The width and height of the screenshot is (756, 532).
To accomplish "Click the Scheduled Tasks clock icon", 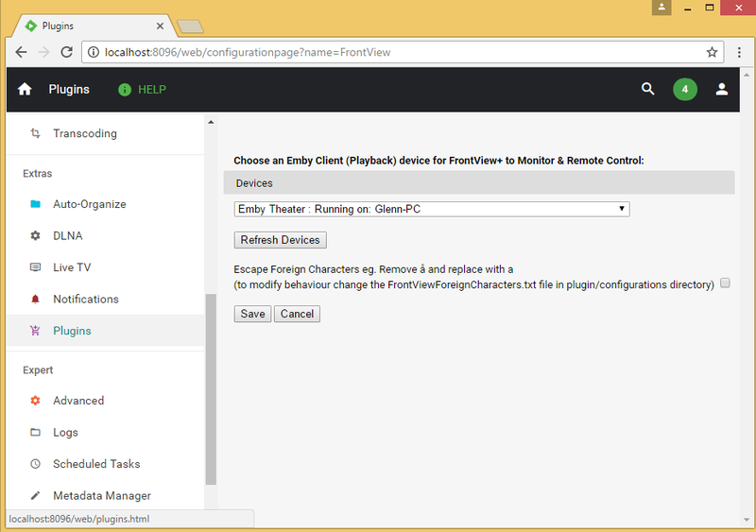I will coord(35,464).
